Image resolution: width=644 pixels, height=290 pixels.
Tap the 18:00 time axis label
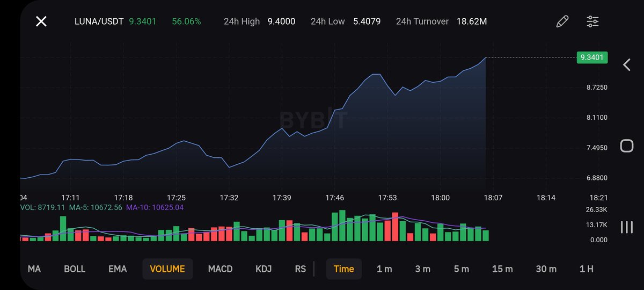pos(440,198)
